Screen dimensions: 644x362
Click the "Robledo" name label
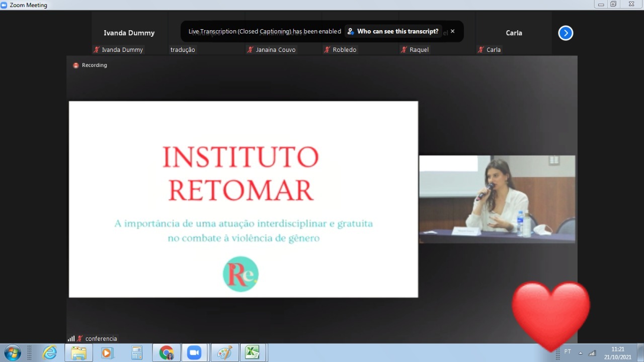pyautogui.click(x=345, y=50)
